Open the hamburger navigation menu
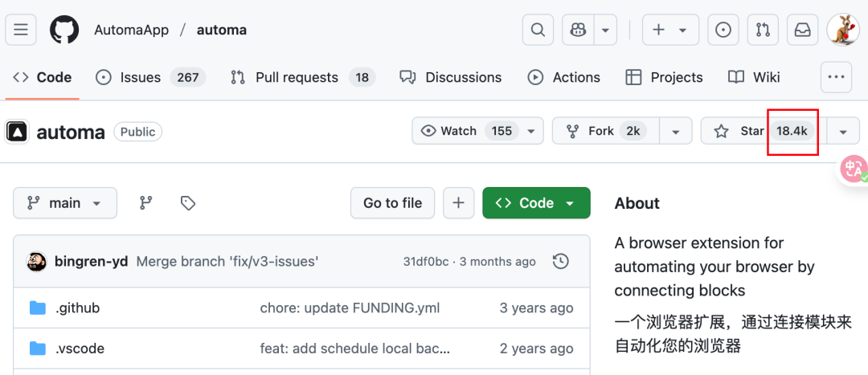868x375 pixels. pos(21,30)
